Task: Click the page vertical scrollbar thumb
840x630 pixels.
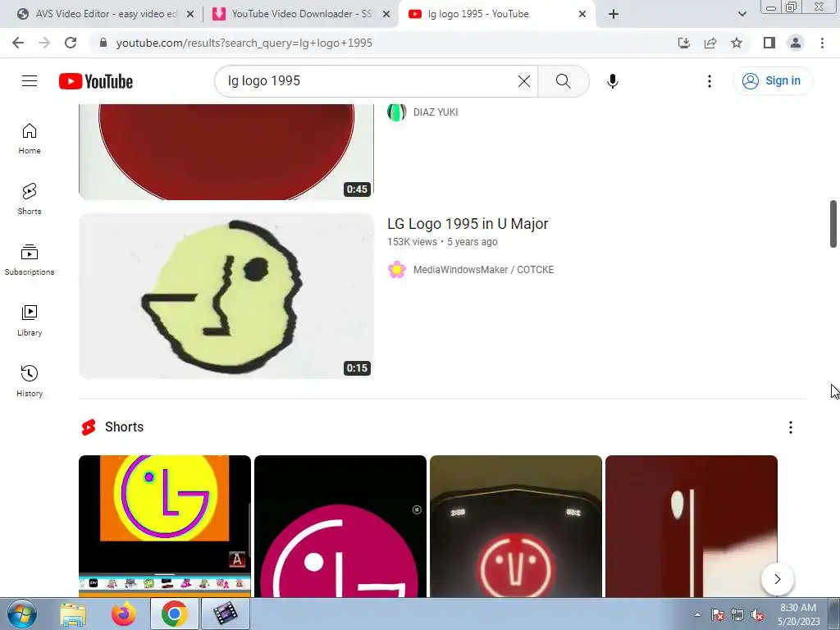Action: tap(833, 224)
